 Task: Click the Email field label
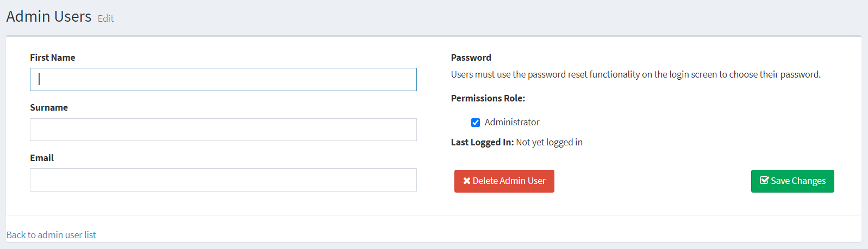(x=42, y=158)
